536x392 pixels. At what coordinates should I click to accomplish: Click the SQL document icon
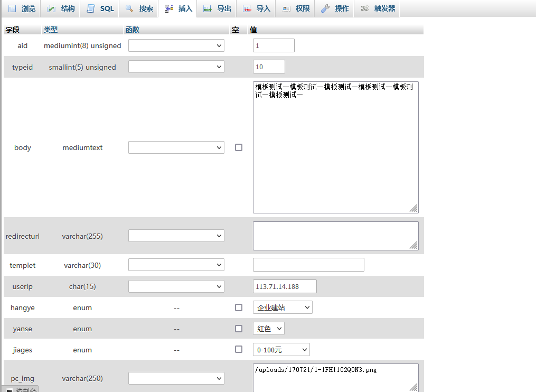point(91,8)
